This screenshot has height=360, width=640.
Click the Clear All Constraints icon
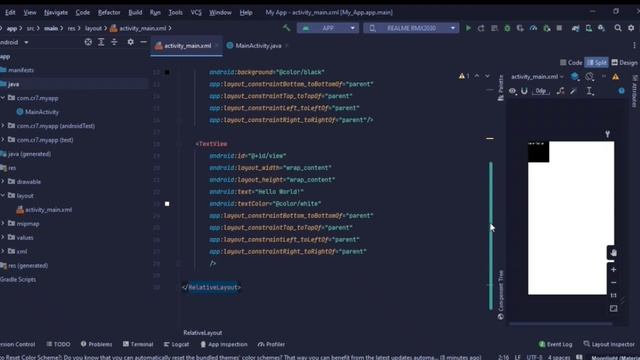click(x=560, y=91)
